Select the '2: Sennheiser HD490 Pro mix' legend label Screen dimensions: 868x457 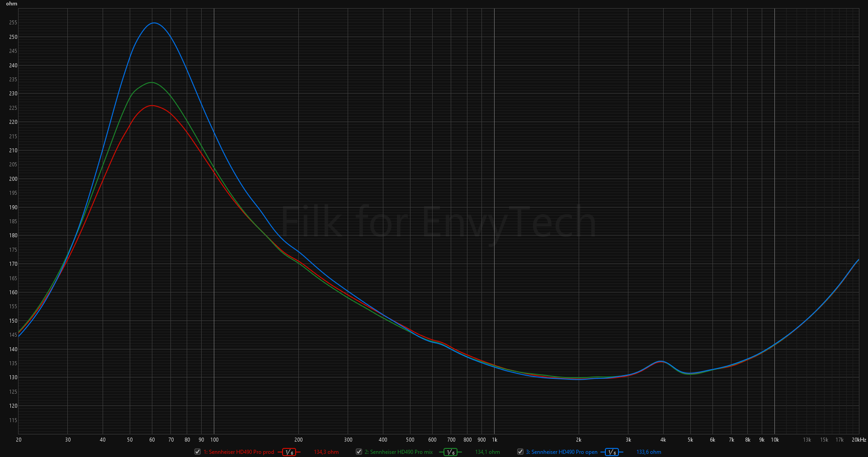[399, 452]
